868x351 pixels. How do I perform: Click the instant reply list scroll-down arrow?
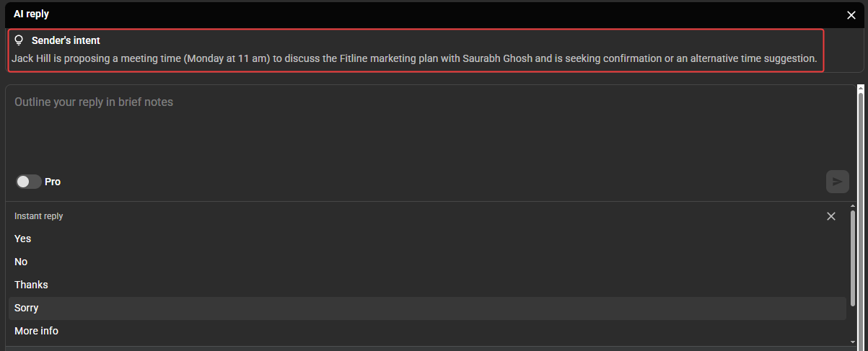pyautogui.click(x=853, y=342)
